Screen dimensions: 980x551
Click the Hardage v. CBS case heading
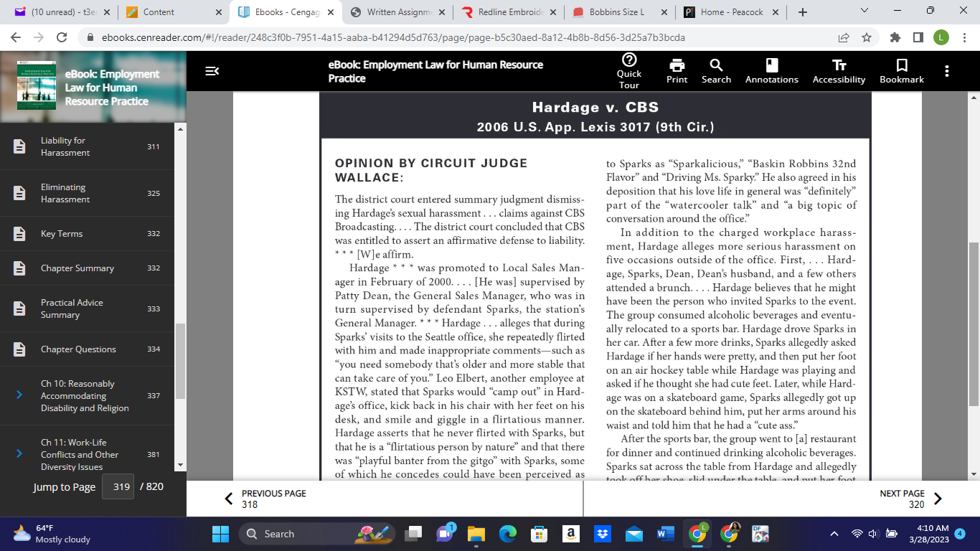coord(595,108)
